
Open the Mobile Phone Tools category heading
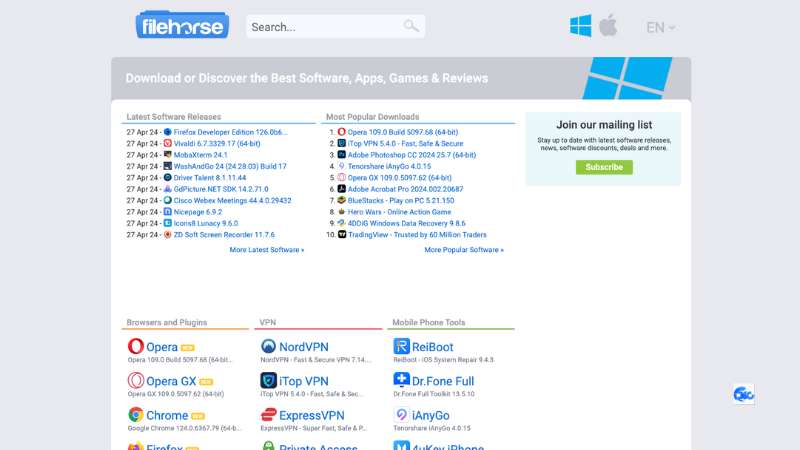pos(429,322)
